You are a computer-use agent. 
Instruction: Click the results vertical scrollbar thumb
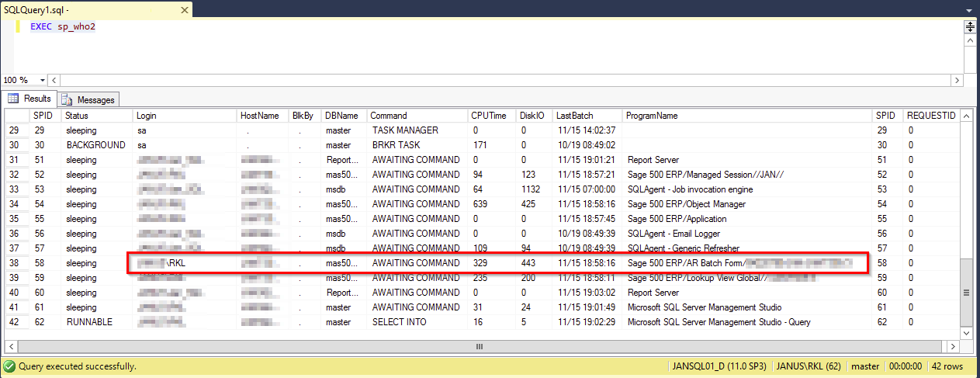[x=966, y=293]
